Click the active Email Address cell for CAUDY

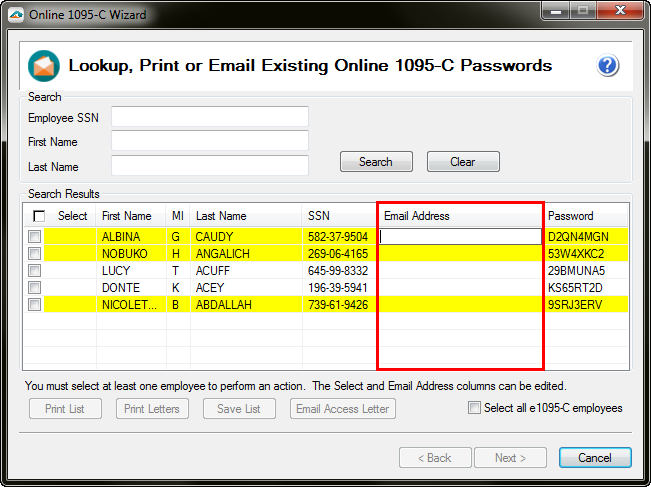click(x=460, y=237)
